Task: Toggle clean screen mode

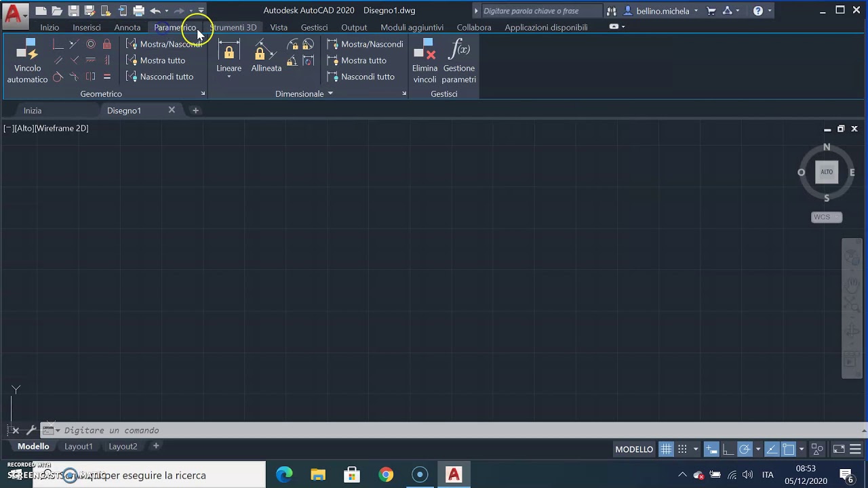Action: coord(839,449)
